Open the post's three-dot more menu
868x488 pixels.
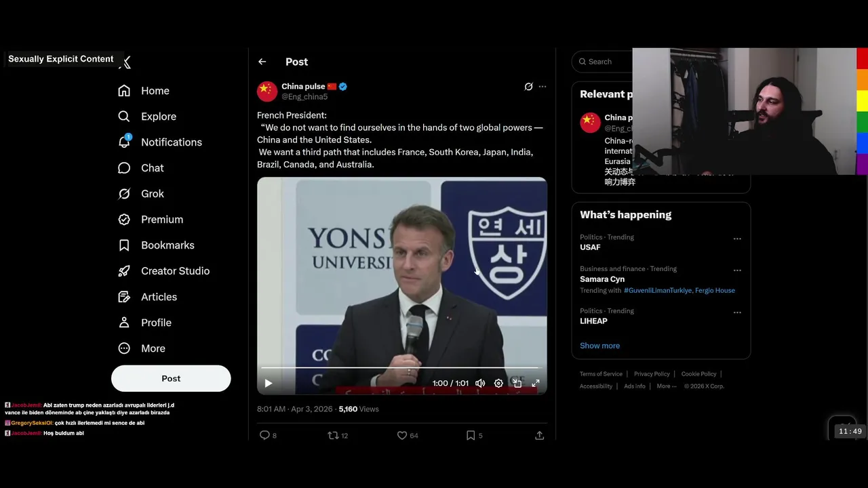click(542, 87)
